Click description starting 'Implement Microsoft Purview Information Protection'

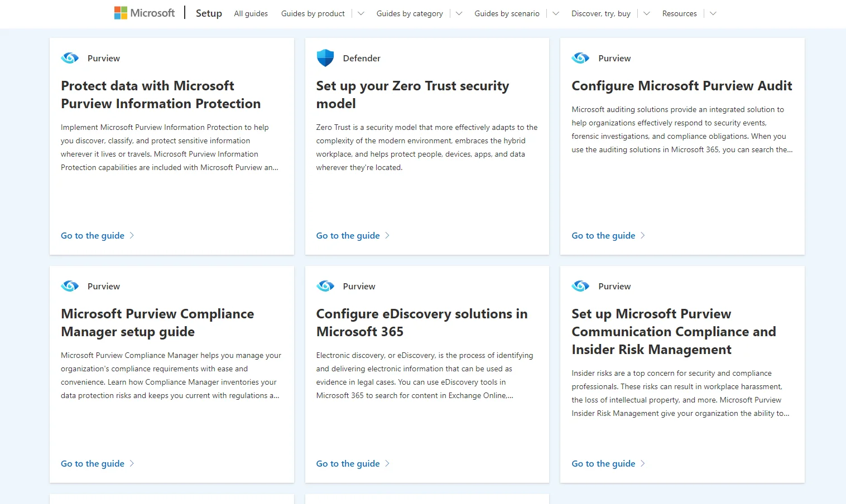coord(170,147)
